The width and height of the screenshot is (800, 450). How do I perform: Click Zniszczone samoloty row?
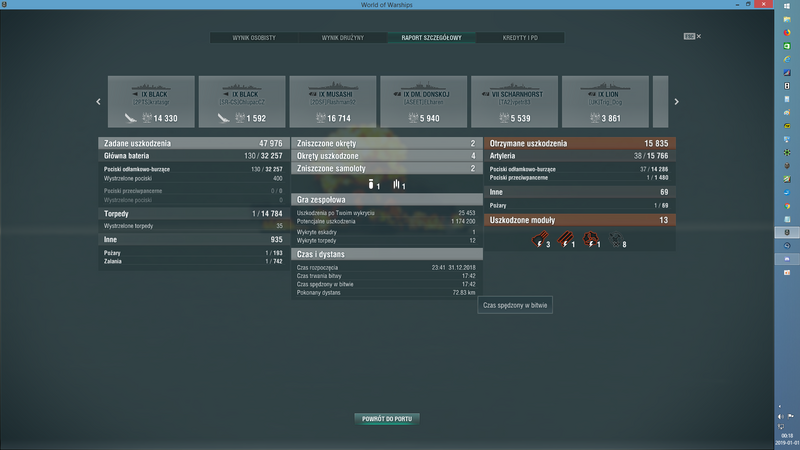387,168
